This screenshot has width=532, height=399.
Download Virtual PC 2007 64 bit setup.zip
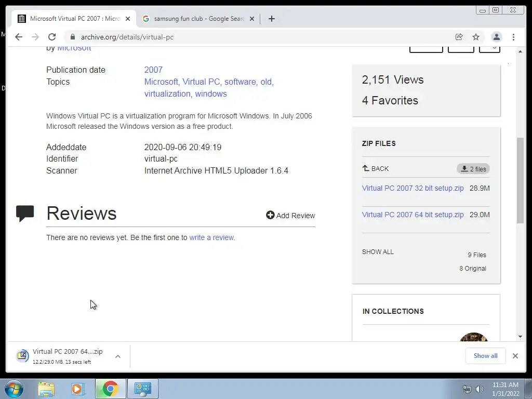tap(413, 215)
